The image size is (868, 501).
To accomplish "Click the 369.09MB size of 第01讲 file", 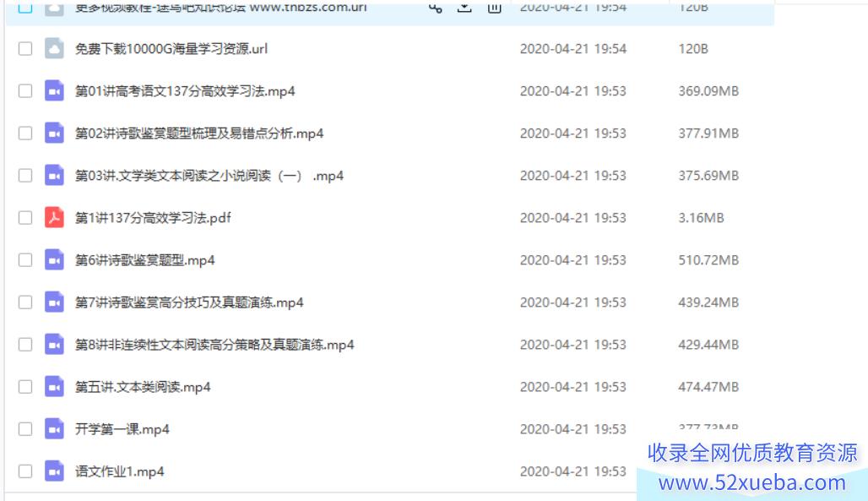I will (x=708, y=91).
